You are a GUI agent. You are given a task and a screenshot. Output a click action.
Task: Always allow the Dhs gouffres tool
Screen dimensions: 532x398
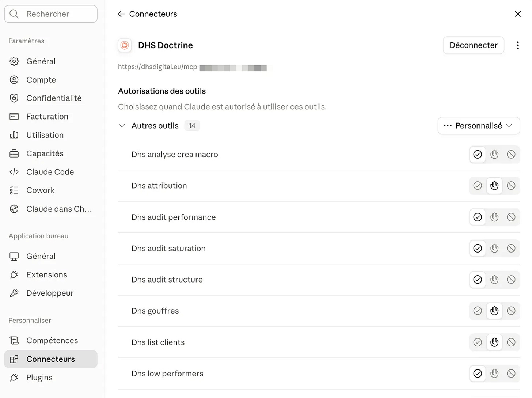pyautogui.click(x=478, y=311)
